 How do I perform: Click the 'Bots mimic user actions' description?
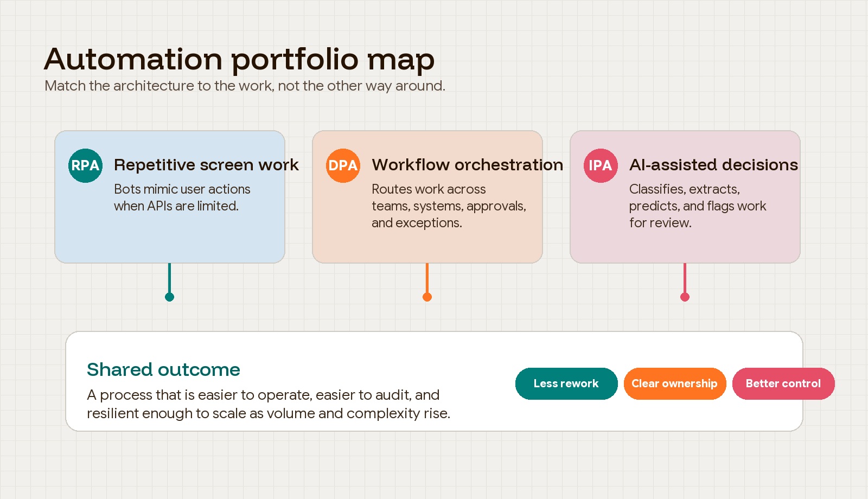pyautogui.click(x=182, y=197)
